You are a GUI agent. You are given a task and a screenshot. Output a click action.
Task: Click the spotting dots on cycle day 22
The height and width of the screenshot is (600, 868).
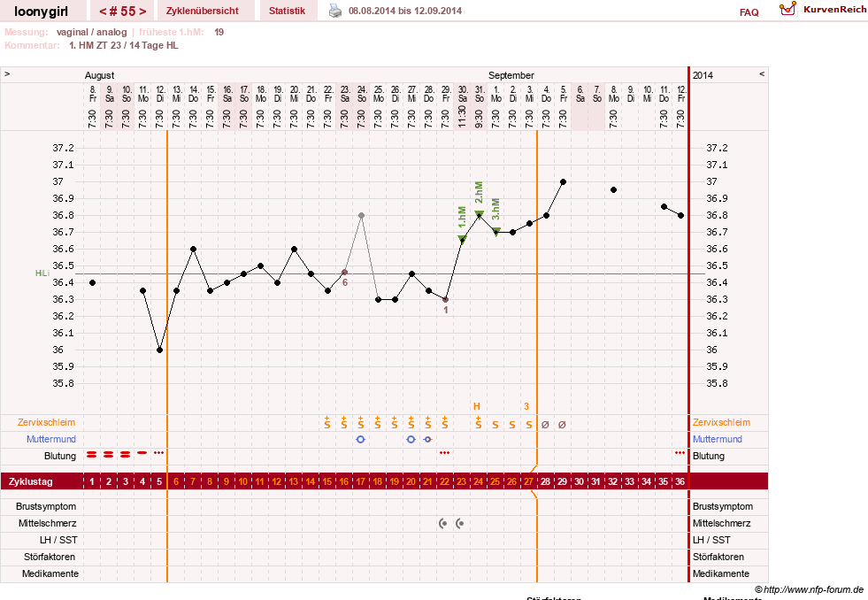coord(444,453)
